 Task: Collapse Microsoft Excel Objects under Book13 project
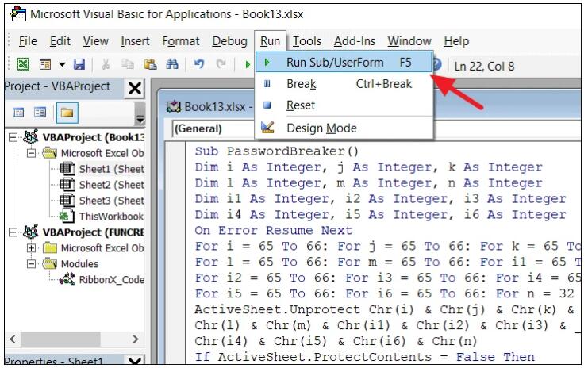31,153
